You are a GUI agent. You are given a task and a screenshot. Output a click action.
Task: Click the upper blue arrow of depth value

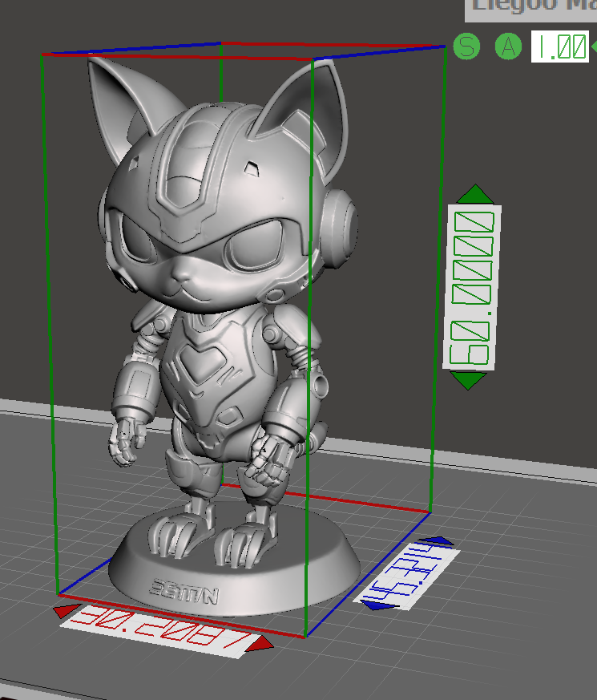pos(437,541)
